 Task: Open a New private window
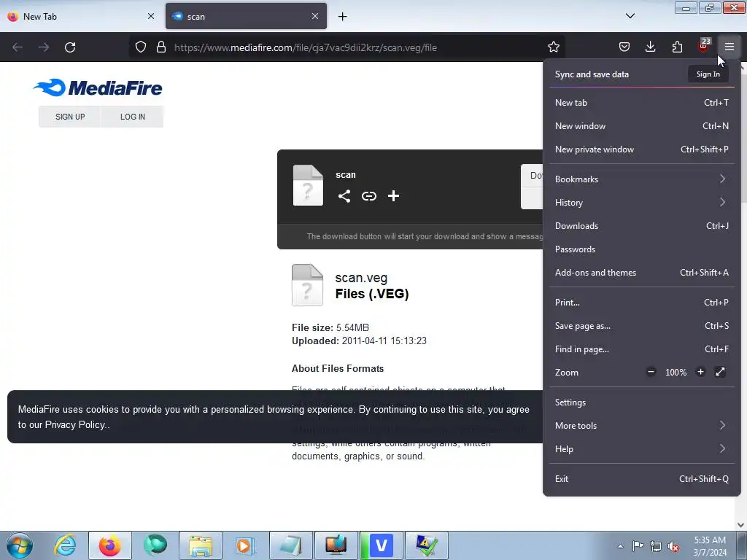tap(641, 149)
